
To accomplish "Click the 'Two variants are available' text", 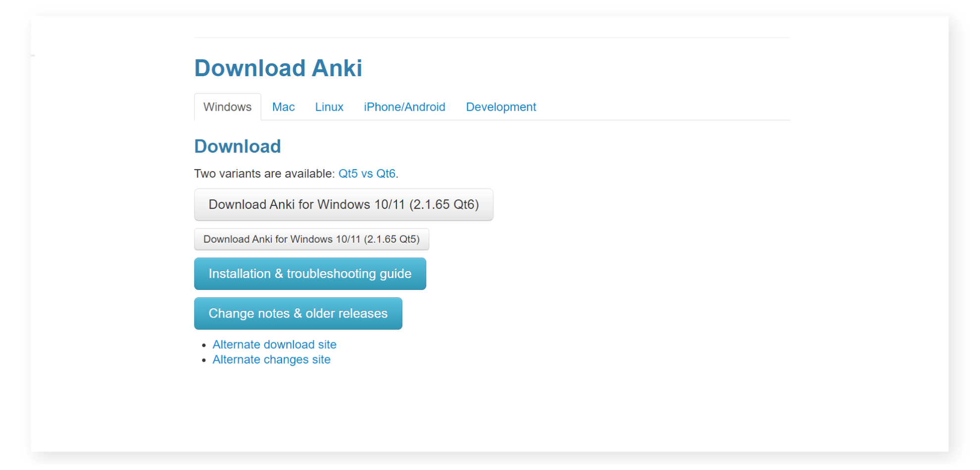I will pos(264,174).
